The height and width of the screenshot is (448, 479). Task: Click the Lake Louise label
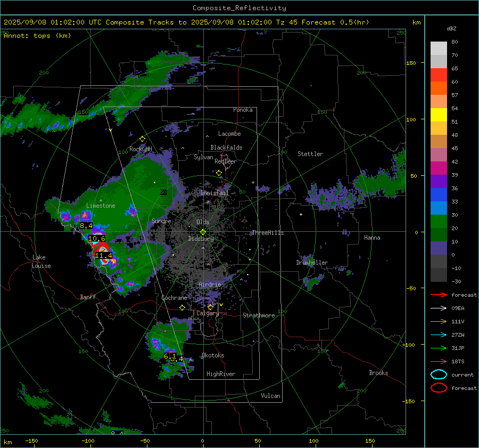41,262
